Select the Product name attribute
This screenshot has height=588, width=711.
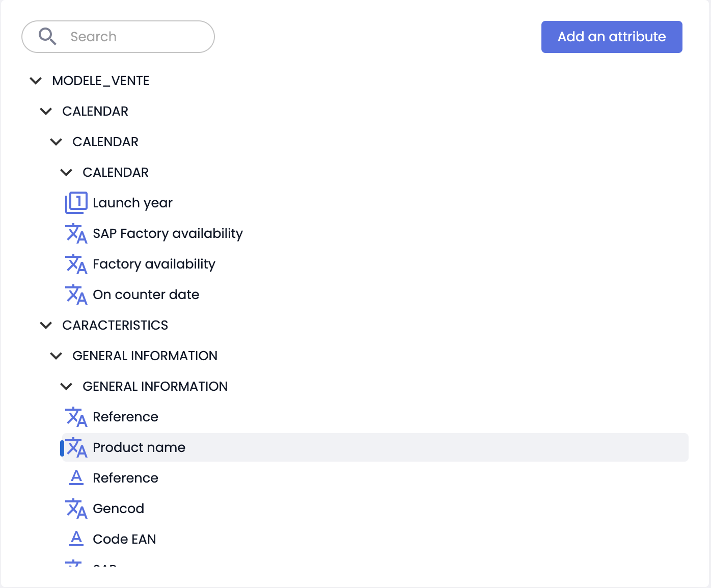click(139, 447)
